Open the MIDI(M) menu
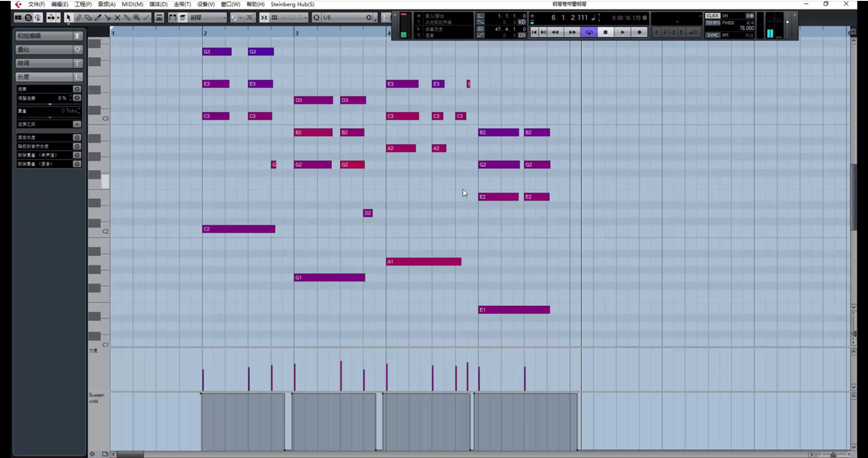The image size is (868, 458). pos(132,4)
